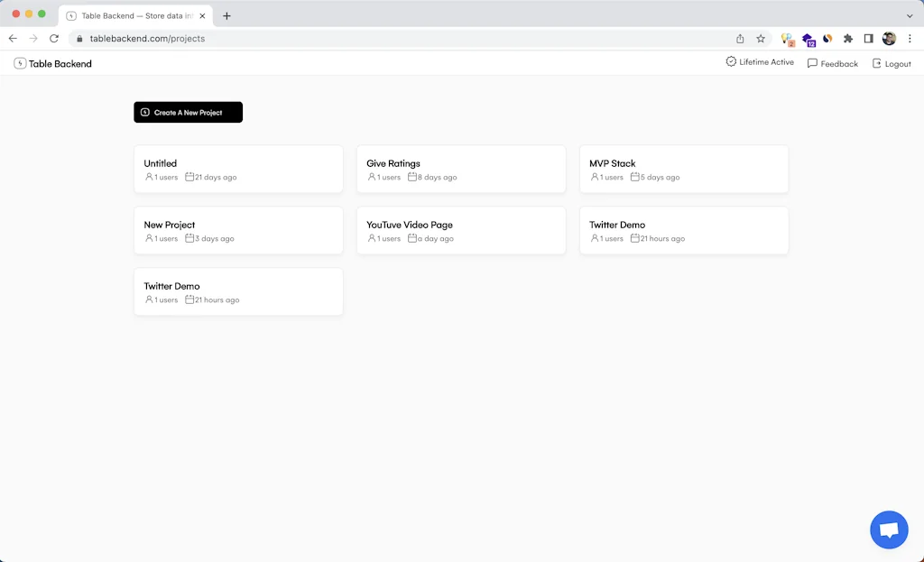Click the Logout exit icon
The width and height of the screenshot is (924, 562).
(874, 63)
